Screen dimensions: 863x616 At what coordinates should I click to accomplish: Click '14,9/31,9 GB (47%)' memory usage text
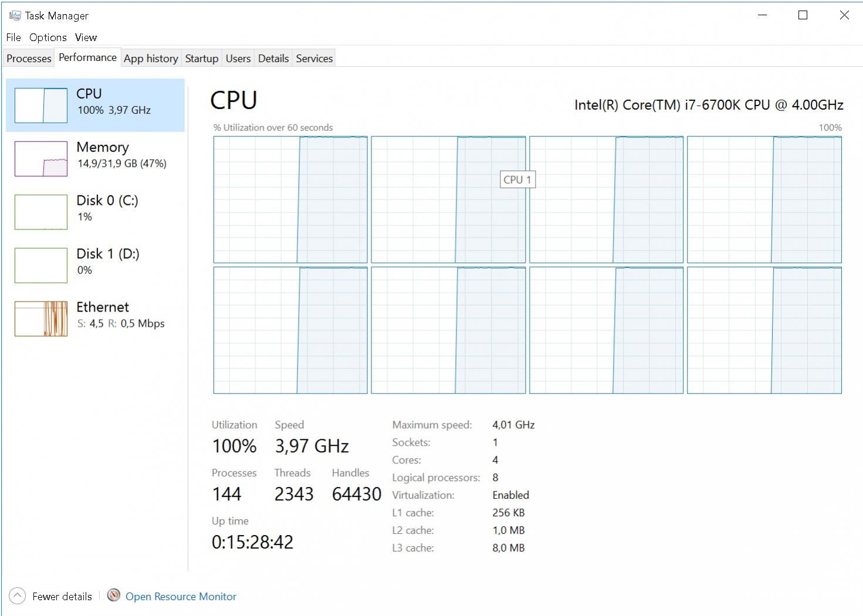point(122,164)
